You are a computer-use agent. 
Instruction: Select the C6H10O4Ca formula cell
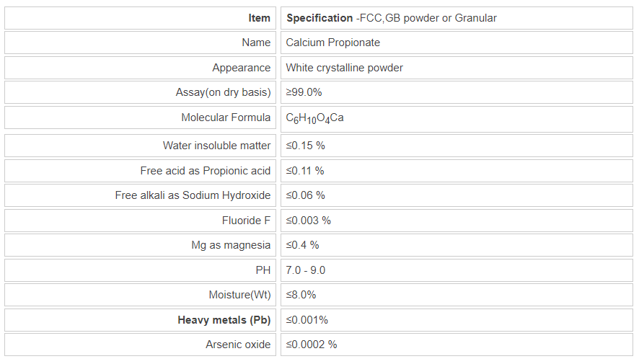[x=314, y=118]
